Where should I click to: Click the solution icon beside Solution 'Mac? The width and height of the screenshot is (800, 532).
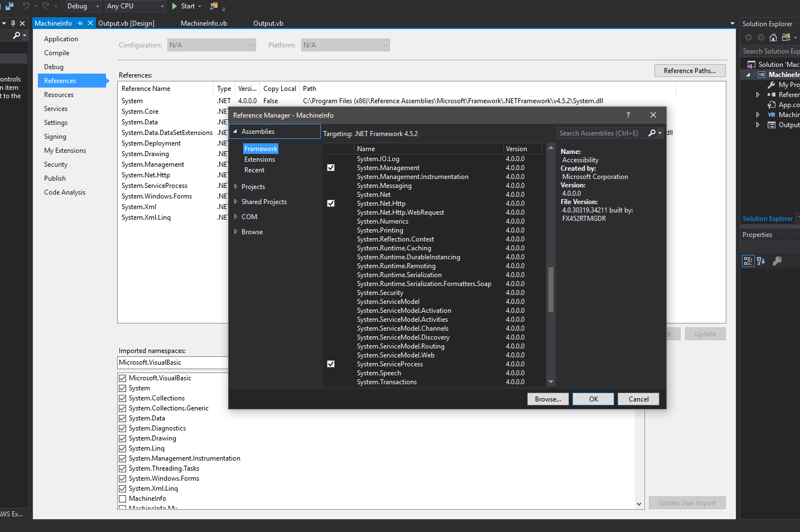[751, 65]
